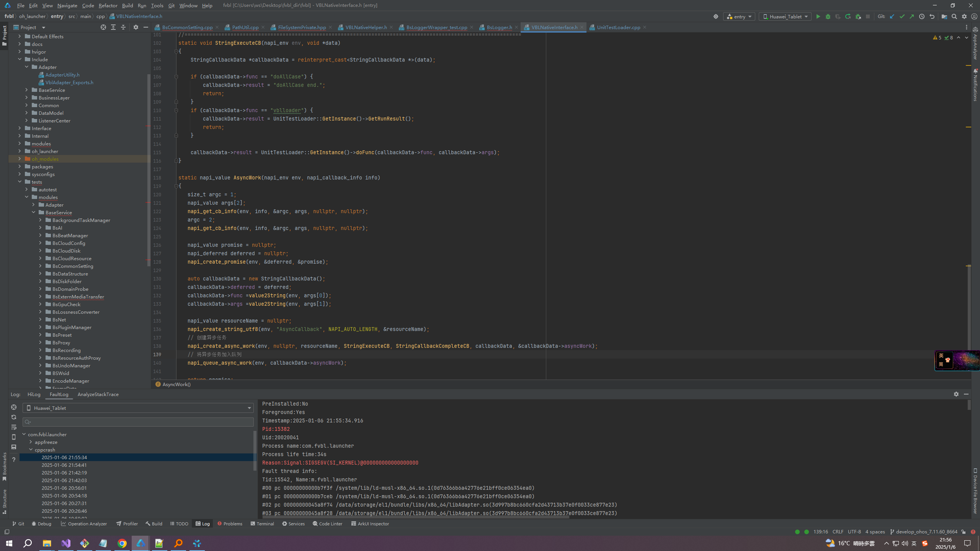Screen dimensions: 980x551
Task: Switch to the UnitTestLoader.cpp tab
Action: pyautogui.click(x=618, y=27)
